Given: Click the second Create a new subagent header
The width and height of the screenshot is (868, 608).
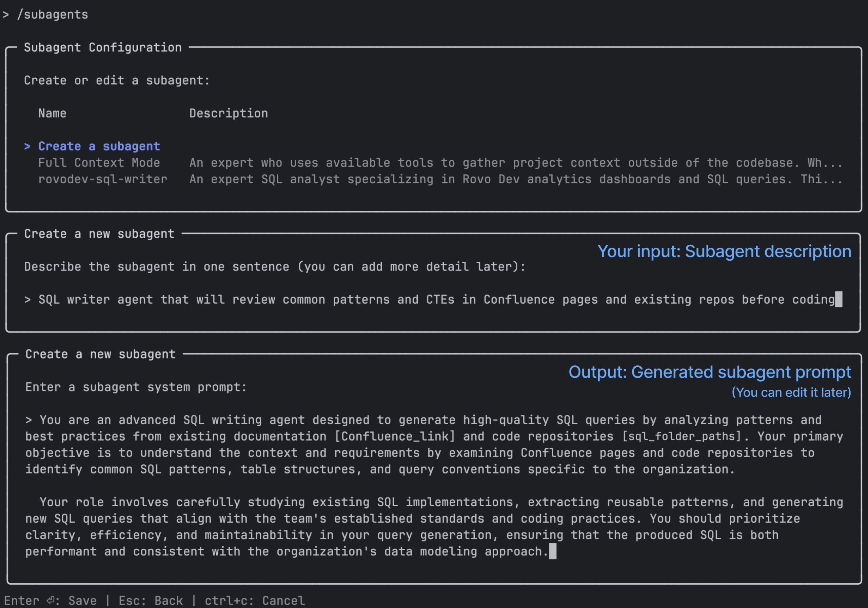Looking at the screenshot, I should click(100, 354).
